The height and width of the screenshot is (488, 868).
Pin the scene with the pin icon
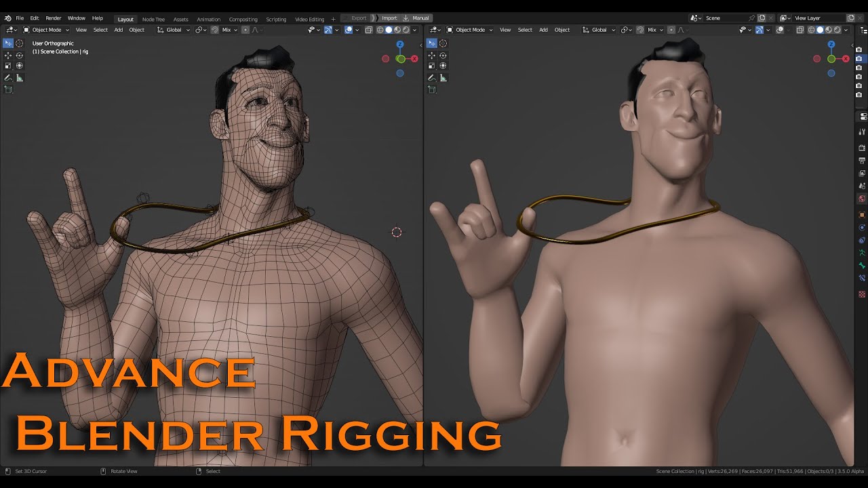tap(751, 18)
